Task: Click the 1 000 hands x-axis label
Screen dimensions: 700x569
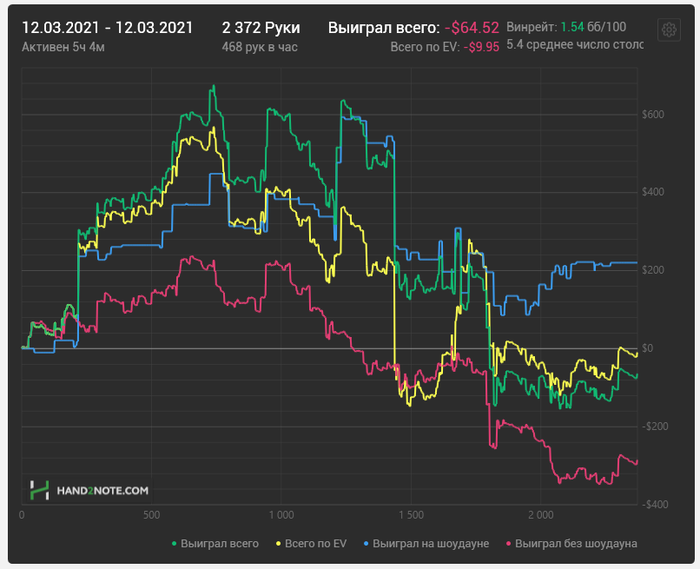Action: click(x=281, y=515)
